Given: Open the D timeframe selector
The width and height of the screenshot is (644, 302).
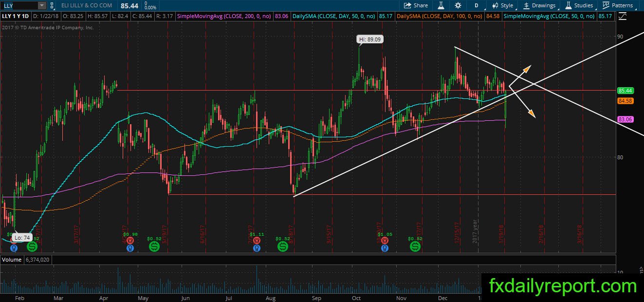Looking at the screenshot, I should (x=477, y=5).
